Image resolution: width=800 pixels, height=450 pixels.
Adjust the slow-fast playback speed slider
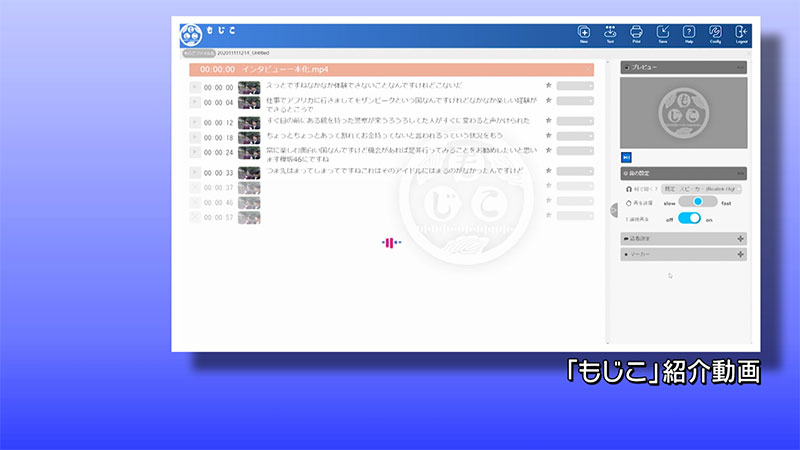(697, 202)
